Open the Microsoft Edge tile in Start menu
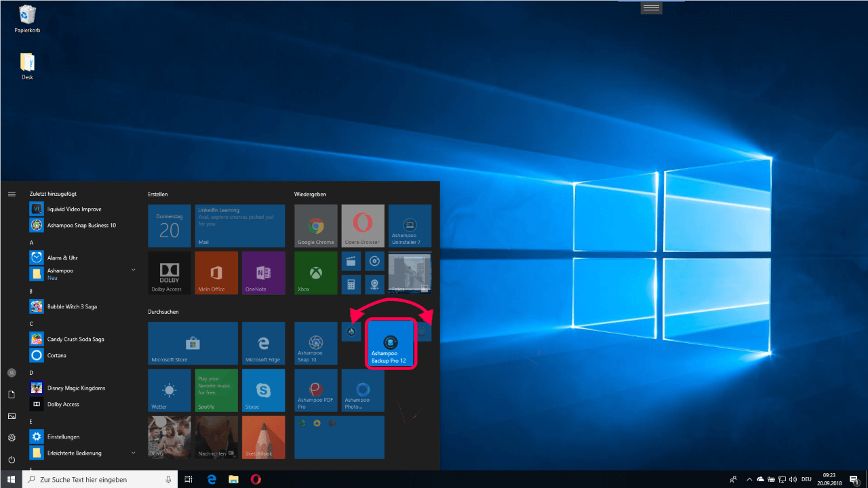 (263, 343)
